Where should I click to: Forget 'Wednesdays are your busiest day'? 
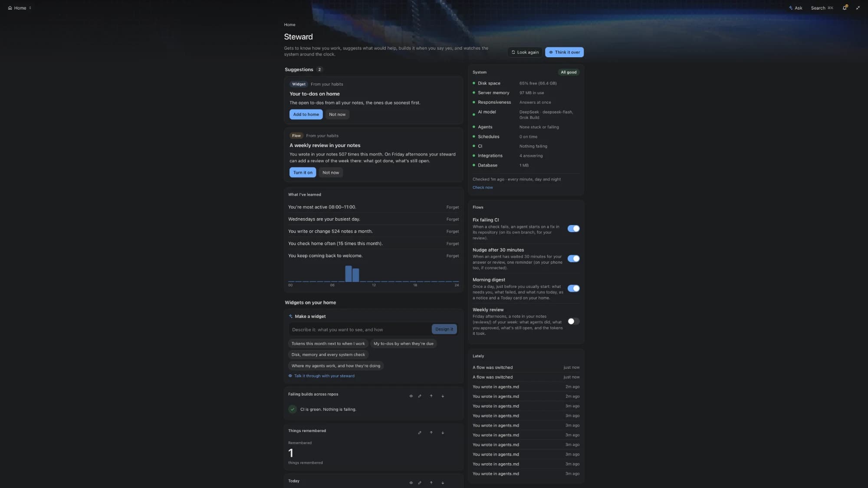point(452,219)
